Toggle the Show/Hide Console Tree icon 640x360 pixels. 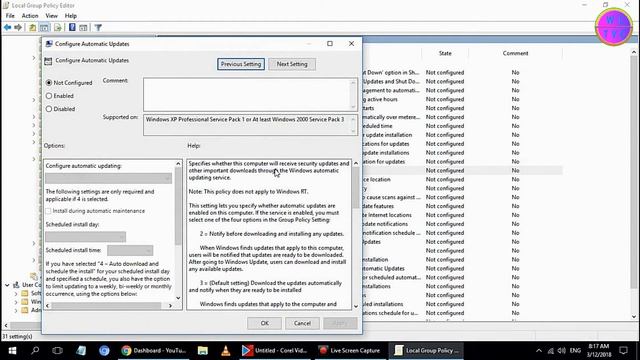(44, 27)
